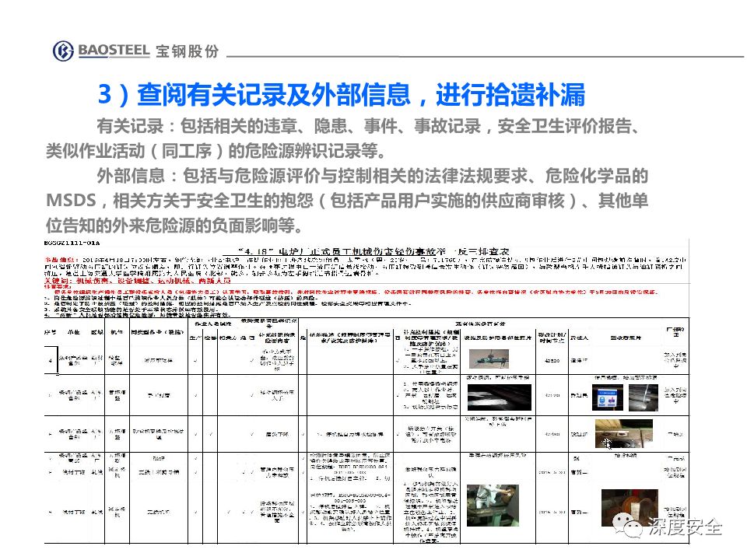Click the line 位告知的外来危险源的负面影响等

coord(174,226)
